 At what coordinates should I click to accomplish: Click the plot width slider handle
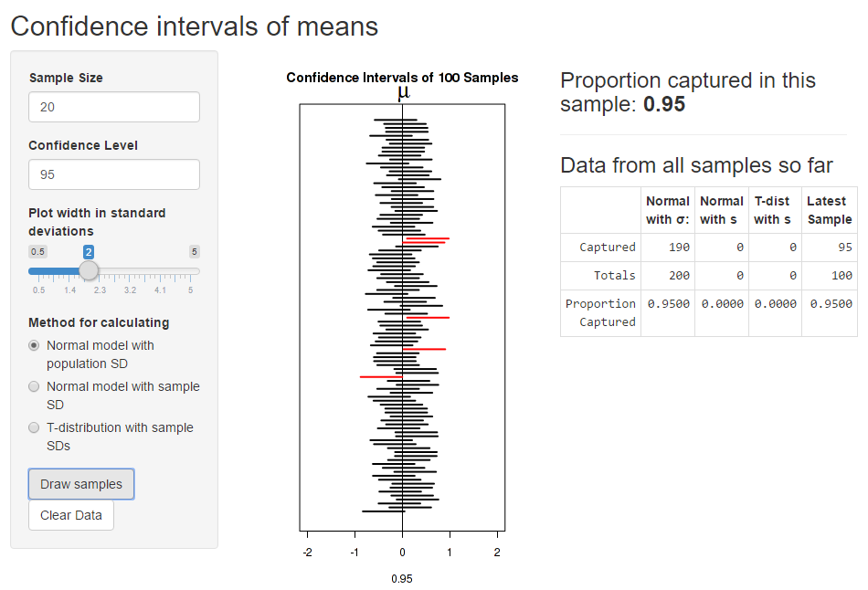pyautogui.click(x=90, y=270)
